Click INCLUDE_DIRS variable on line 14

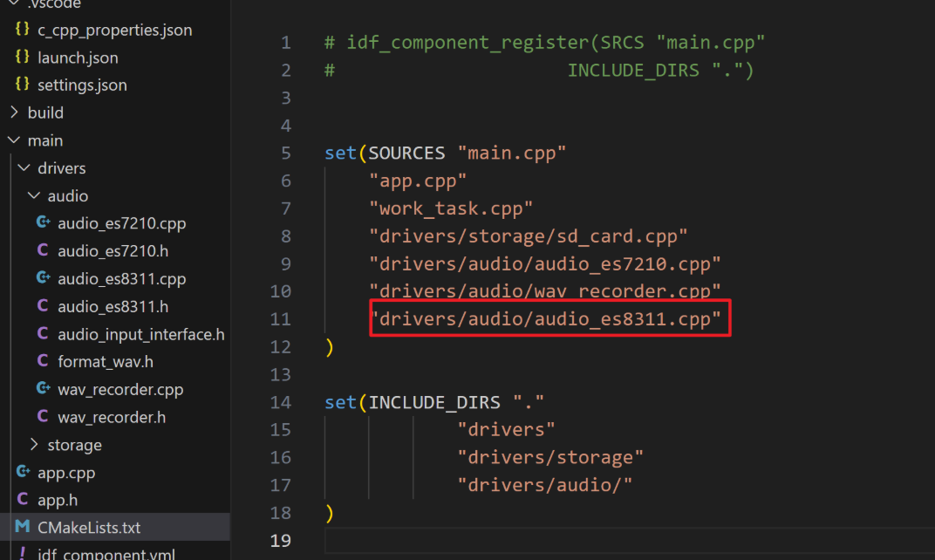(x=434, y=403)
